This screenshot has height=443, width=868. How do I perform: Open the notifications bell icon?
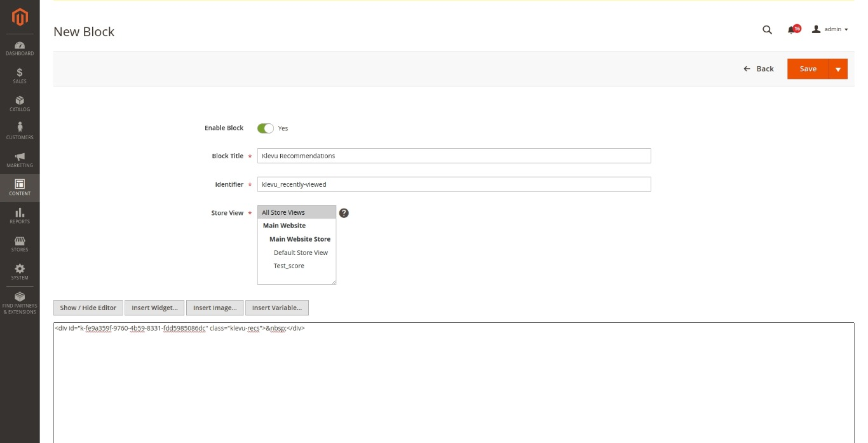coord(793,30)
